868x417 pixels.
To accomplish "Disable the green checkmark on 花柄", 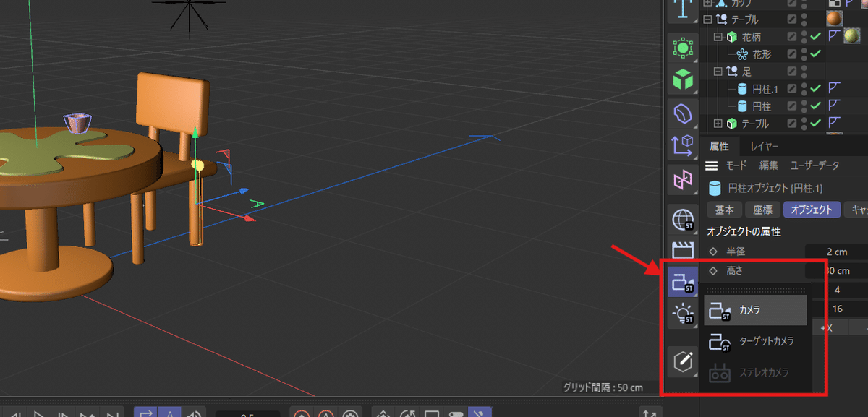I will pyautogui.click(x=816, y=36).
